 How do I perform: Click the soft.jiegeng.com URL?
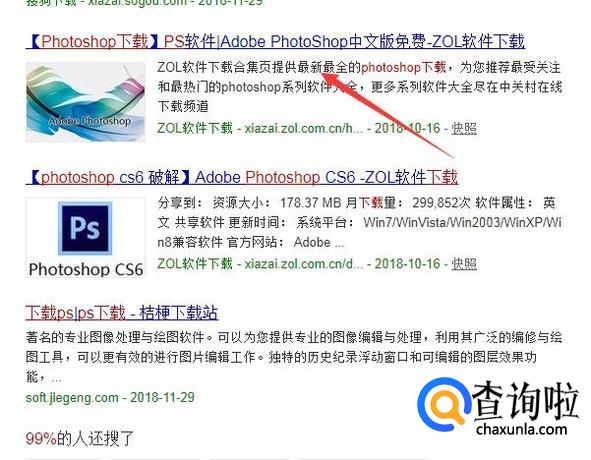(x=72, y=397)
